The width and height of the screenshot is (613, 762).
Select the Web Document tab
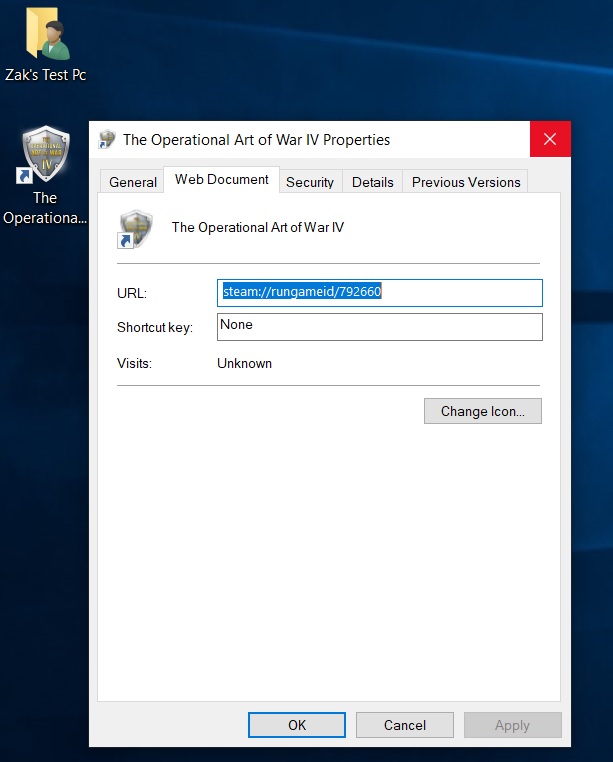coord(222,179)
